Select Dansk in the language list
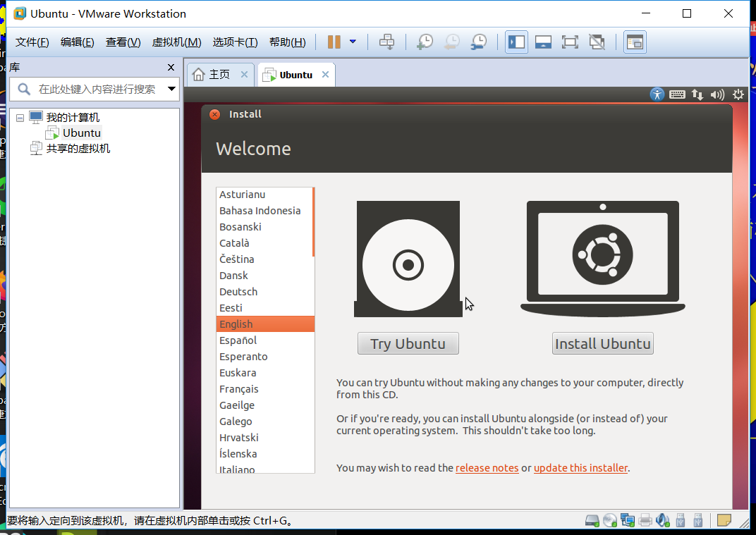Screen dimensions: 756x535 click(264, 275)
